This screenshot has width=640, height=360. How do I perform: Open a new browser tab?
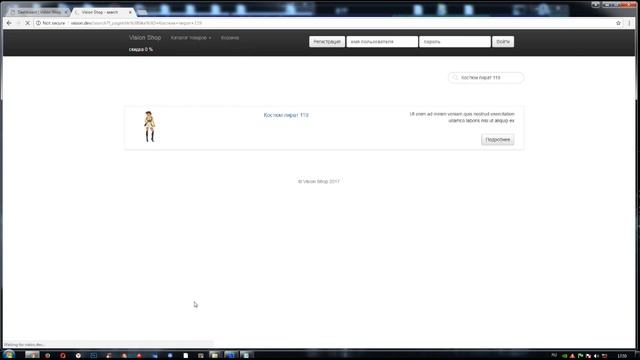142,12
